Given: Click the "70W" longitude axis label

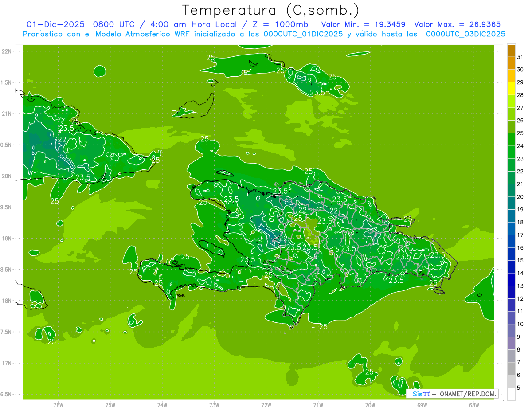Looking at the screenshot, I should pos(370,405).
